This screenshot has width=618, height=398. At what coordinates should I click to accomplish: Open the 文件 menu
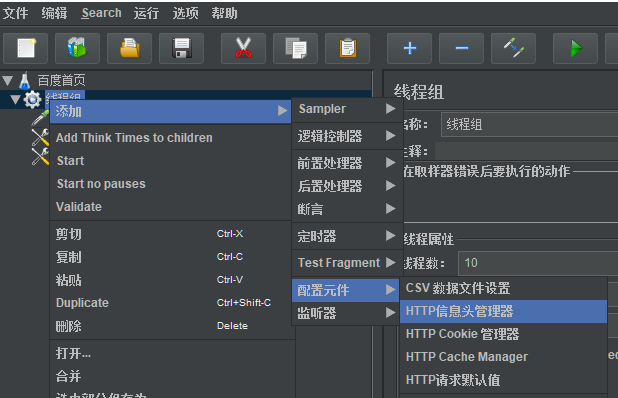pos(15,13)
